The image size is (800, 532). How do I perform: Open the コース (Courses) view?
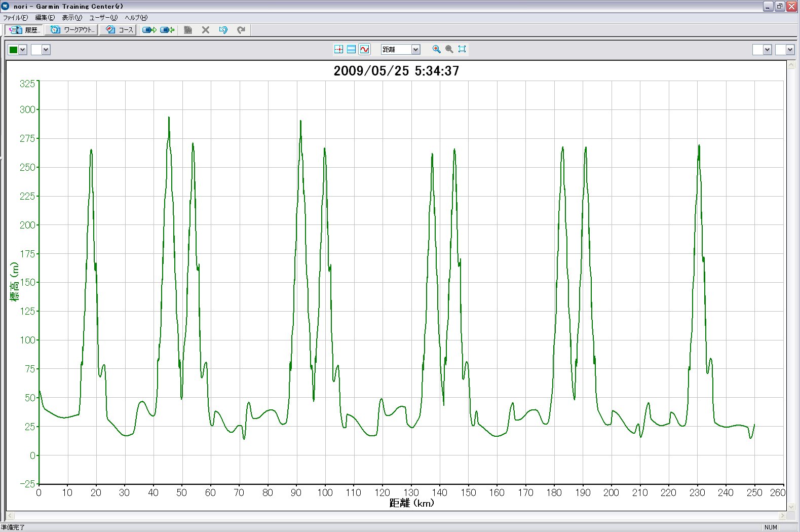[118, 30]
